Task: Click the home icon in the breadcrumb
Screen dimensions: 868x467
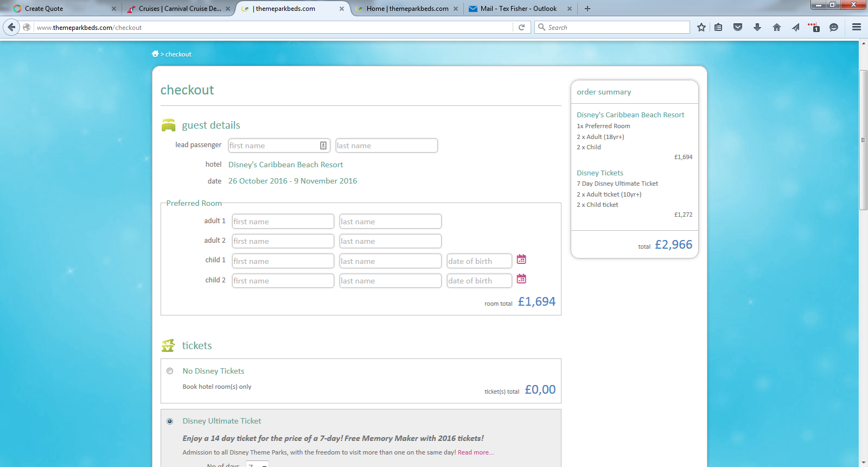Action: click(155, 54)
